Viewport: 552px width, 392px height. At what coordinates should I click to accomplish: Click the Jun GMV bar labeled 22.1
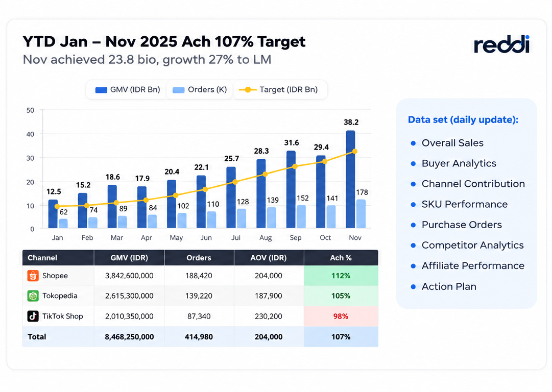click(201, 202)
